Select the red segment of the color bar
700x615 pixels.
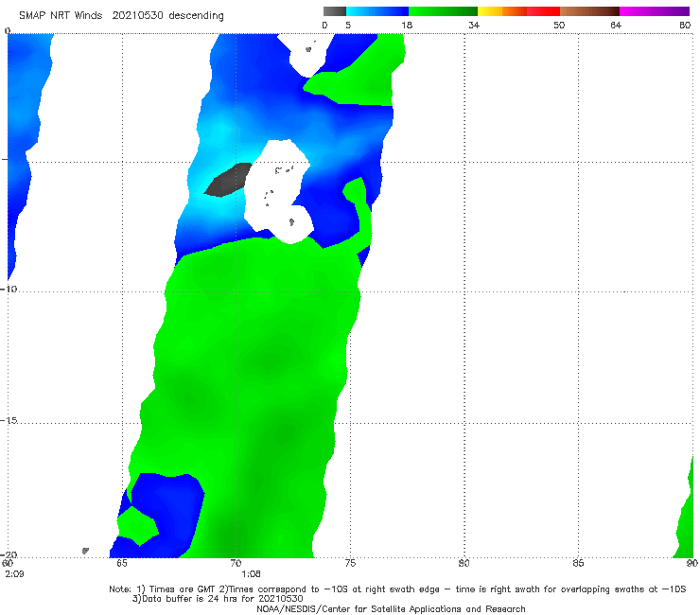(543, 11)
